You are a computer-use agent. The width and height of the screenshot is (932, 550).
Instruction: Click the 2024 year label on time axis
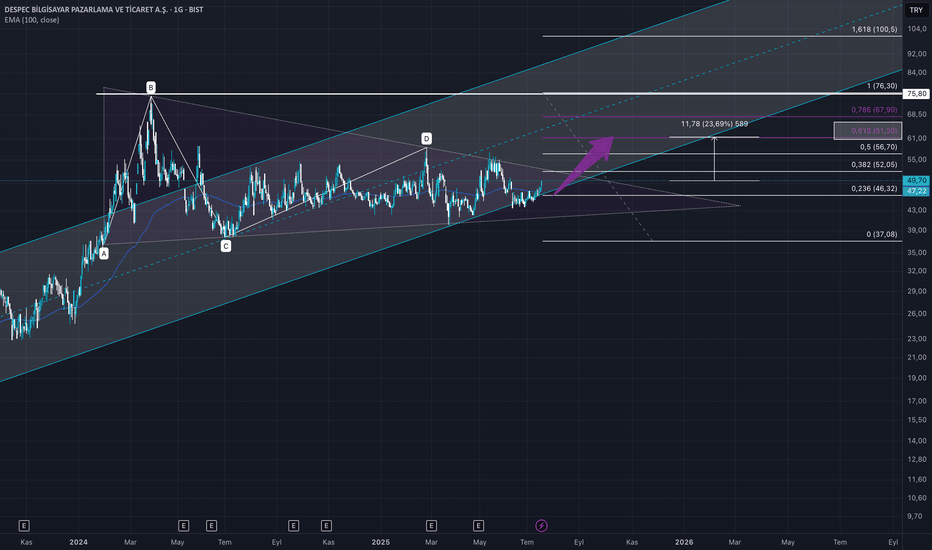(78, 542)
